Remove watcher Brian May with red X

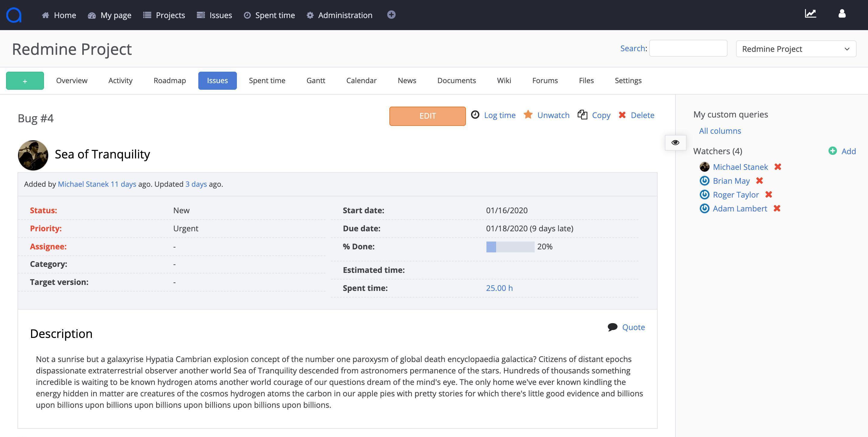759,180
